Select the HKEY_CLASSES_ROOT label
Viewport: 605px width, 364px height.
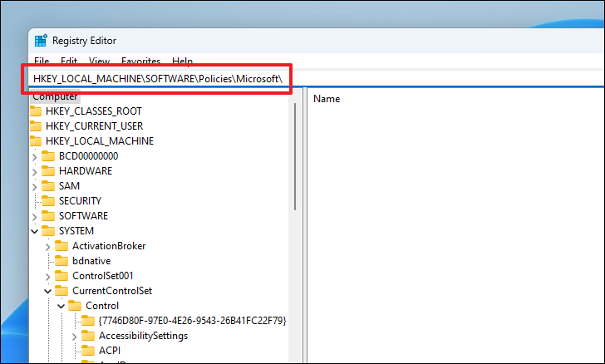(94, 111)
